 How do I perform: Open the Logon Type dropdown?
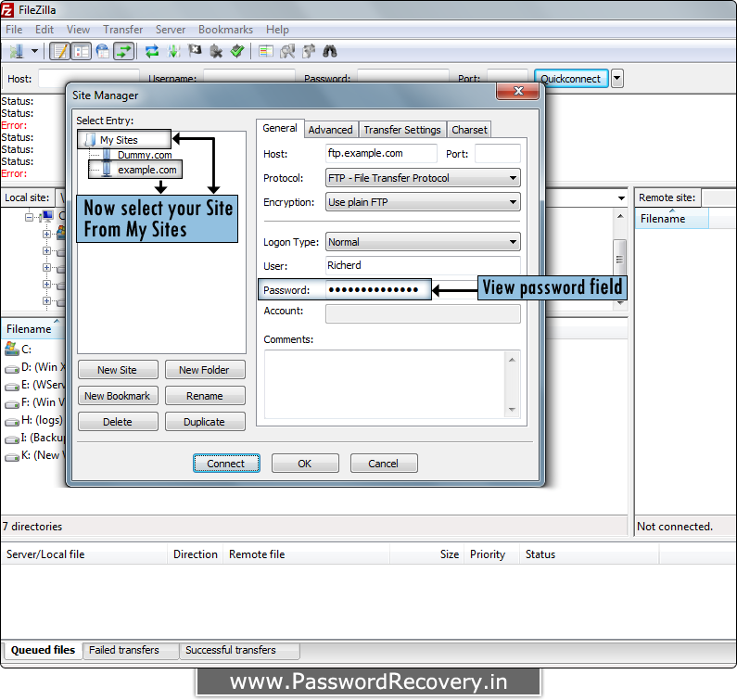tap(423, 242)
